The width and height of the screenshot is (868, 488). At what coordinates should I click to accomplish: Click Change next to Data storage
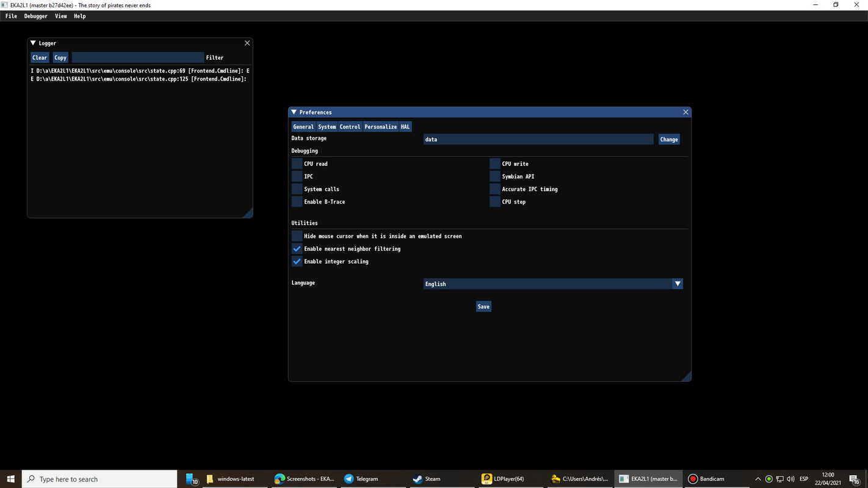(x=669, y=139)
